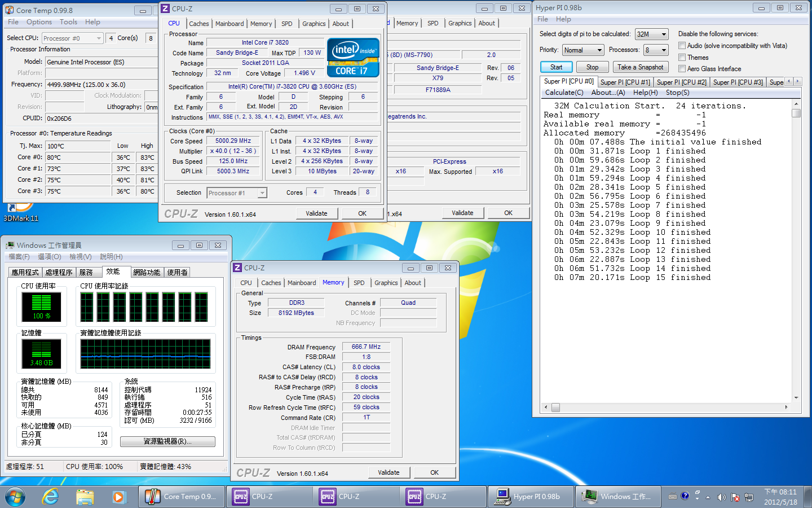Click the Take a Snapshot button
Image resolution: width=812 pixels, height=508 pixels.
point(640,67)
